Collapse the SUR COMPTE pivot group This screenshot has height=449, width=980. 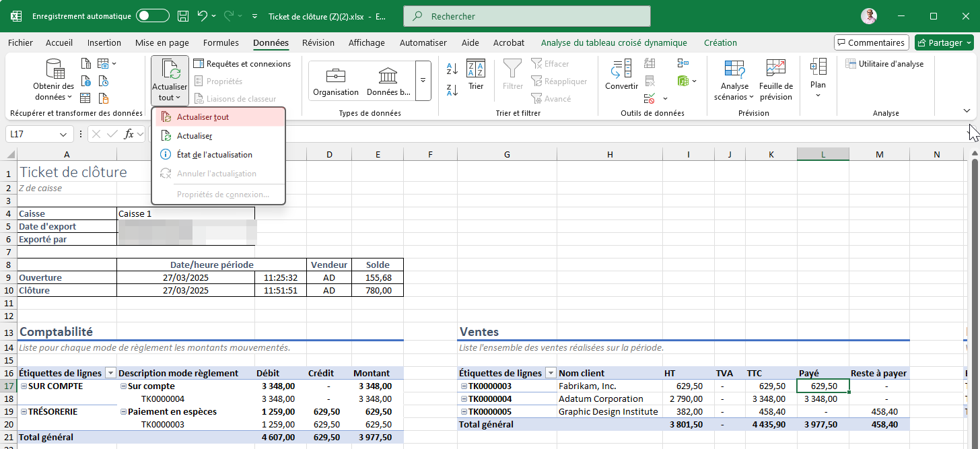click(24, 386)
